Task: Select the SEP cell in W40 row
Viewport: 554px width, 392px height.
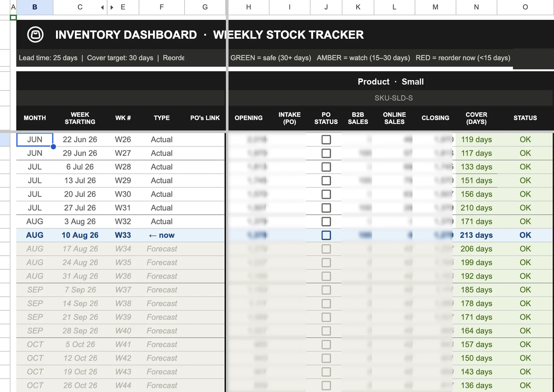Action: click(35, 331)
